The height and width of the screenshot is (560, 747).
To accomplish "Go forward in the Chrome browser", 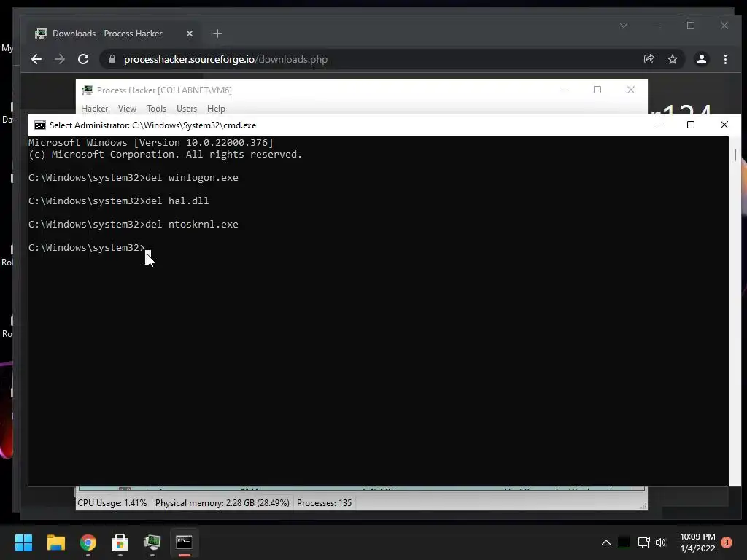I will (x=60, y=59).
